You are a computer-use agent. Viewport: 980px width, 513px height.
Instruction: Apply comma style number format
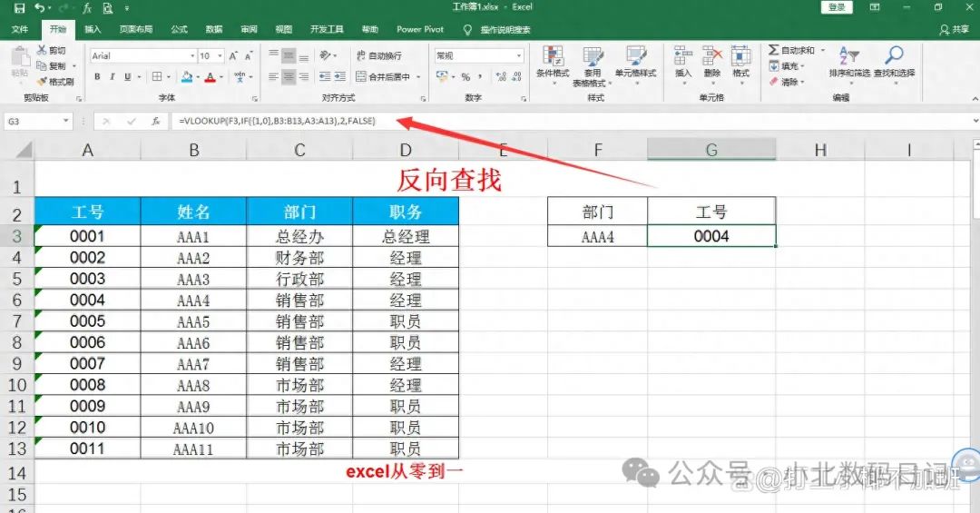point(480,76)
